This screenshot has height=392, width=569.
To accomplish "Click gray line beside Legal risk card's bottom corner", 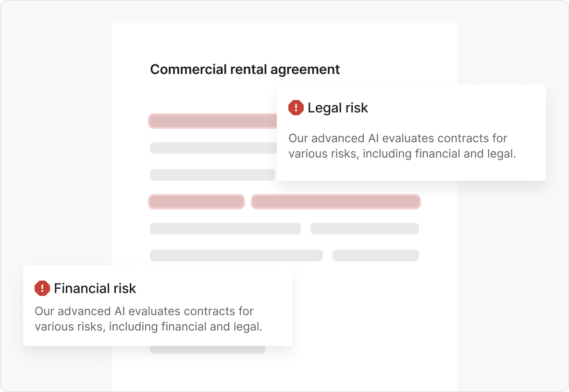I will tap(212, 175).
